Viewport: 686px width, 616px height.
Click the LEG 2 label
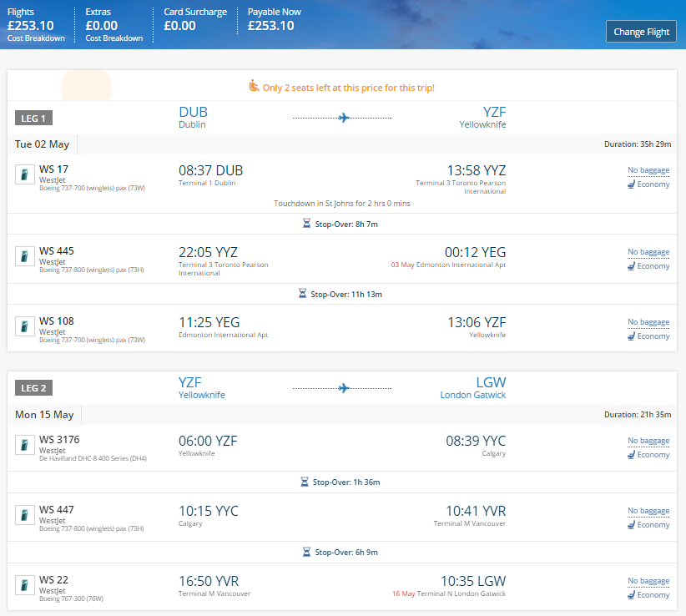pos(33,388)
